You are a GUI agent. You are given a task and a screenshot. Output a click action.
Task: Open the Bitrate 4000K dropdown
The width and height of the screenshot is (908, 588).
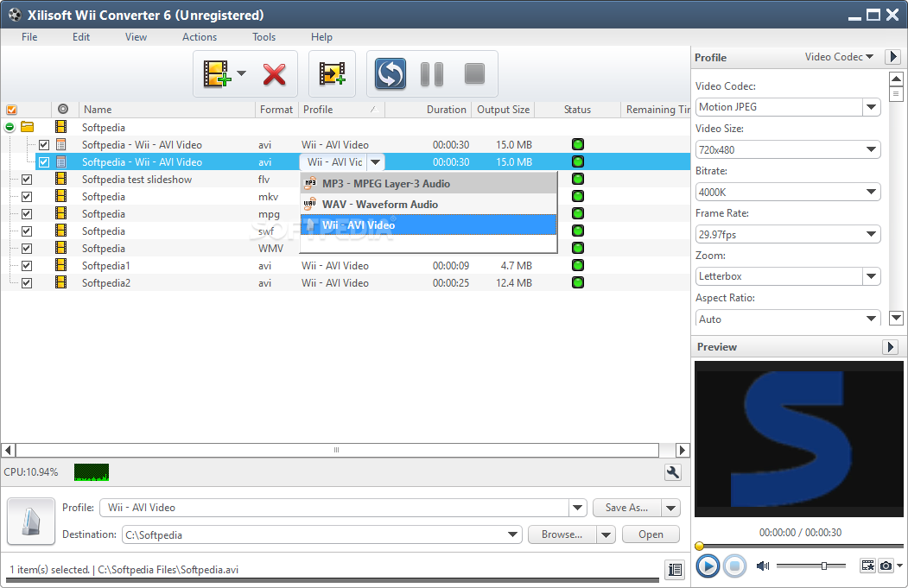pyautogui.click(x=871, y=192)
